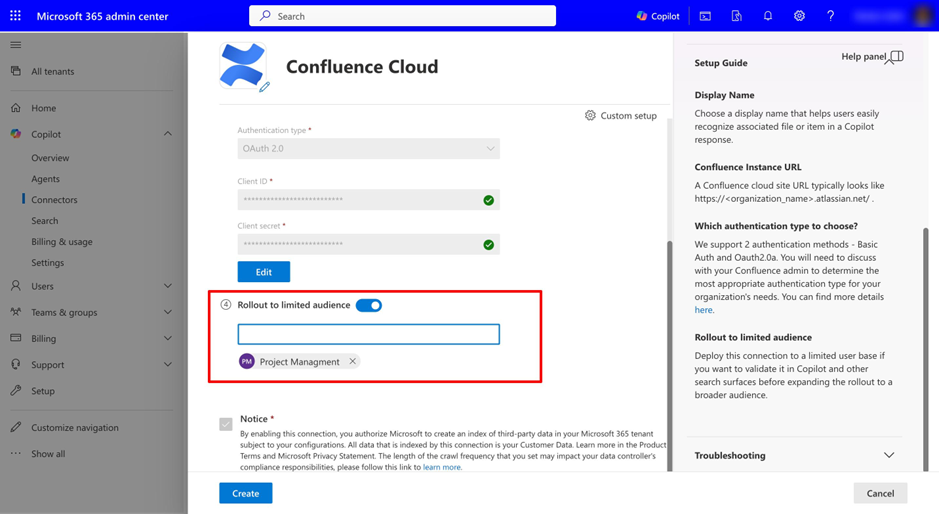Click the Users person icon
Image resolution: width=939 pixels, height=514 pixels.
[16, 286]
